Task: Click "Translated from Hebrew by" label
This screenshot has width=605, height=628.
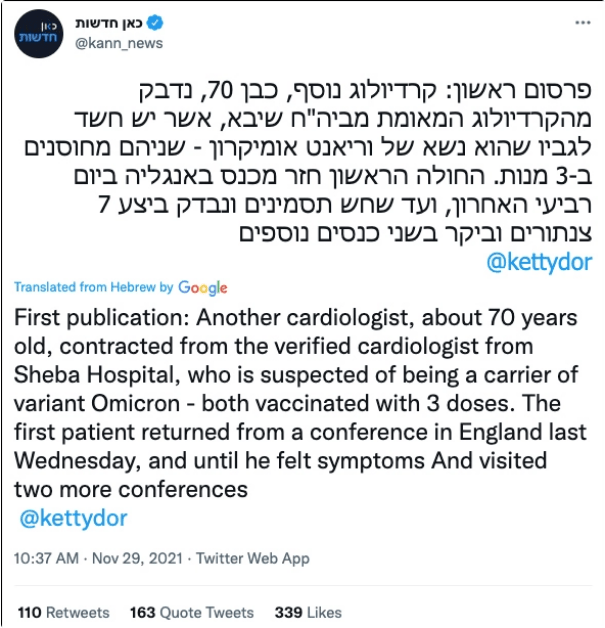Action: coord(94,287)
